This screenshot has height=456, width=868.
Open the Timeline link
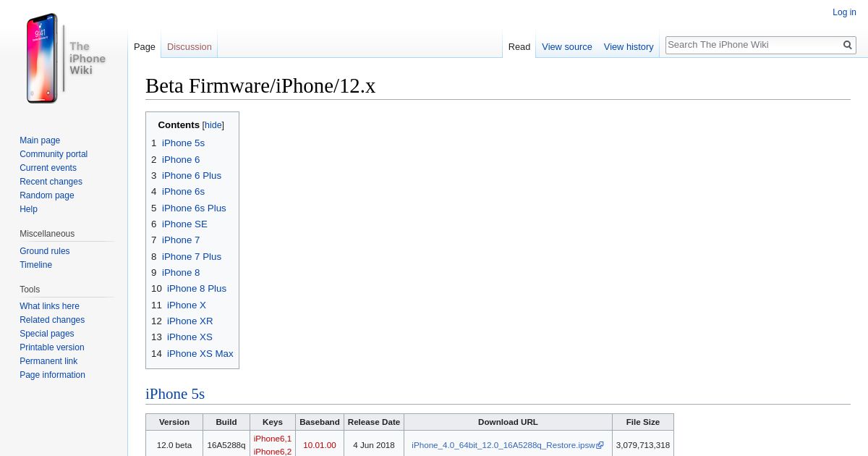pyautogui.click(x=35, y=265)
